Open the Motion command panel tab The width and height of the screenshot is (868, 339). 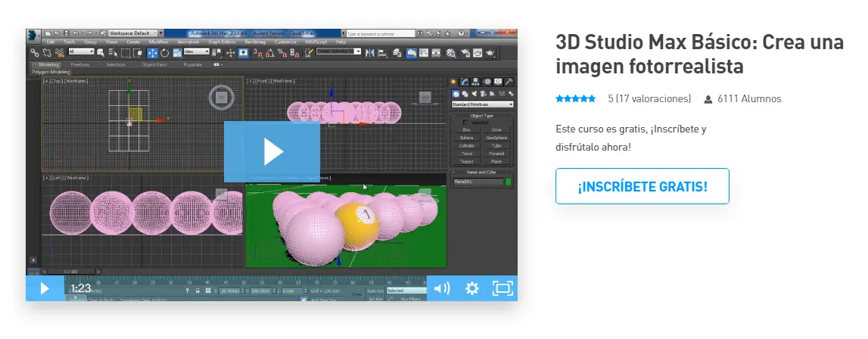coord(487,82)
